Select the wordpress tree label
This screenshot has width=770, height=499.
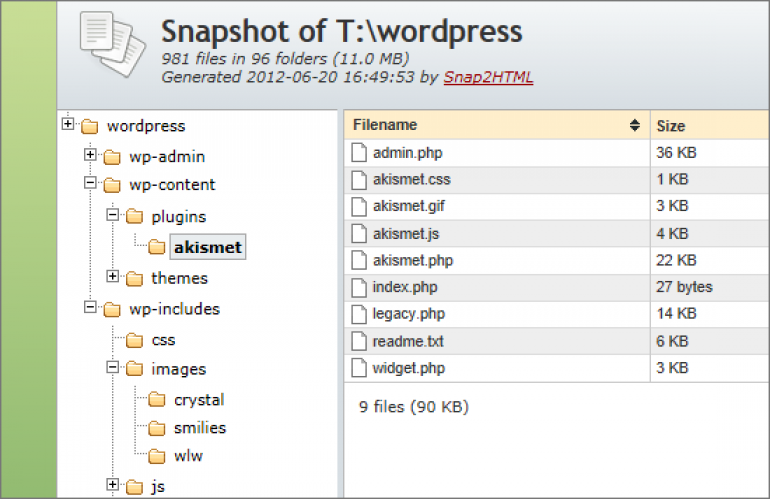pos(146,126)
